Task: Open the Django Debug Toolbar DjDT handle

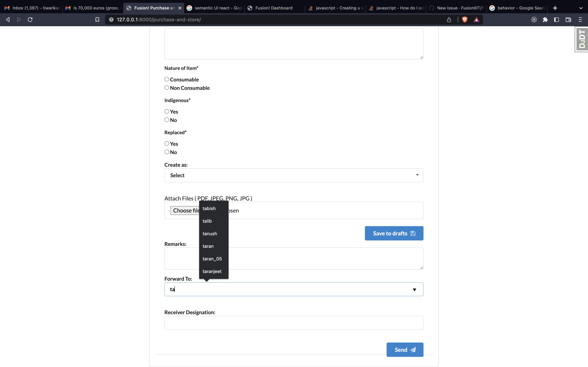Action: tap(582, 39)
